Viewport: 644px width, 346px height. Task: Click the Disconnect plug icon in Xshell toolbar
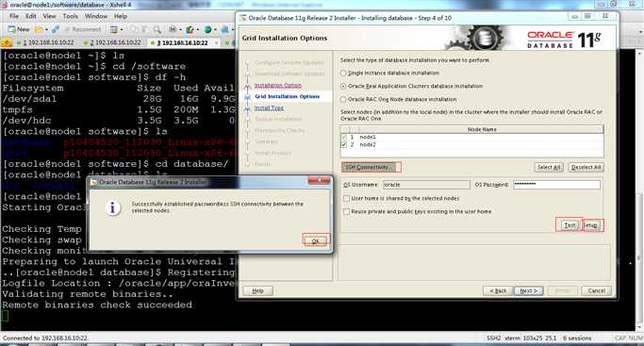56,29
